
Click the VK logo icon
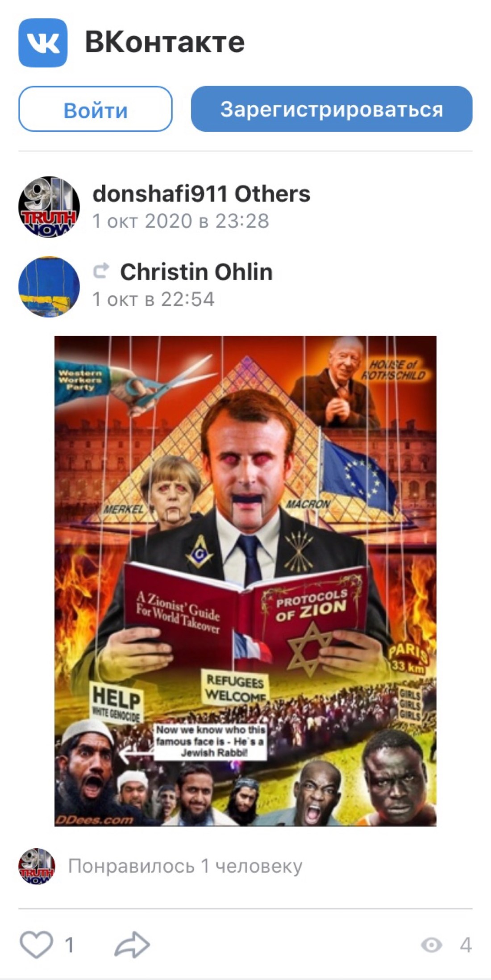(x=43, y=43)
